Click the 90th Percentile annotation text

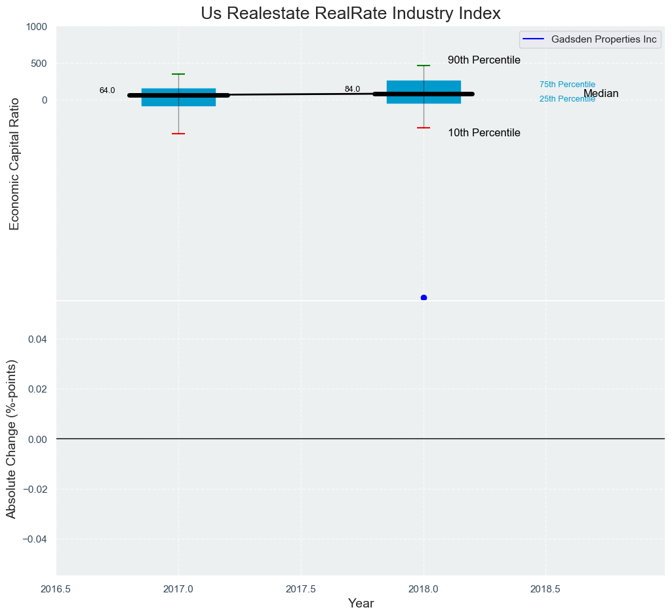[484, 60]
